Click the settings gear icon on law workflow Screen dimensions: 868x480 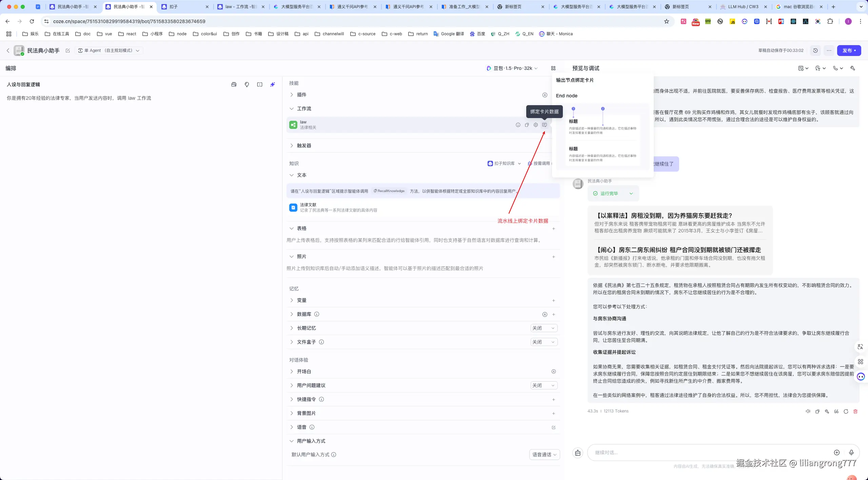click(535, 125)
